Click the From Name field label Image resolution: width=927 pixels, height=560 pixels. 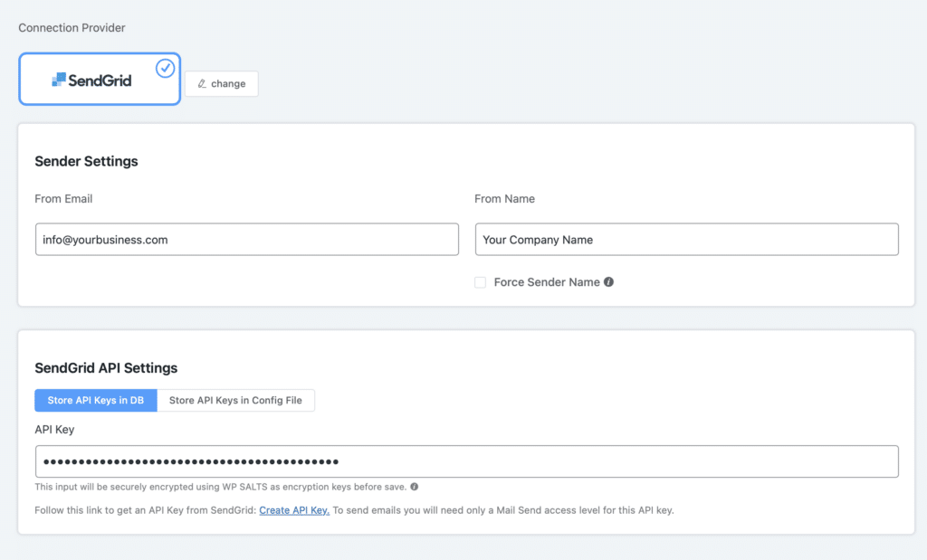pos(504,198)
